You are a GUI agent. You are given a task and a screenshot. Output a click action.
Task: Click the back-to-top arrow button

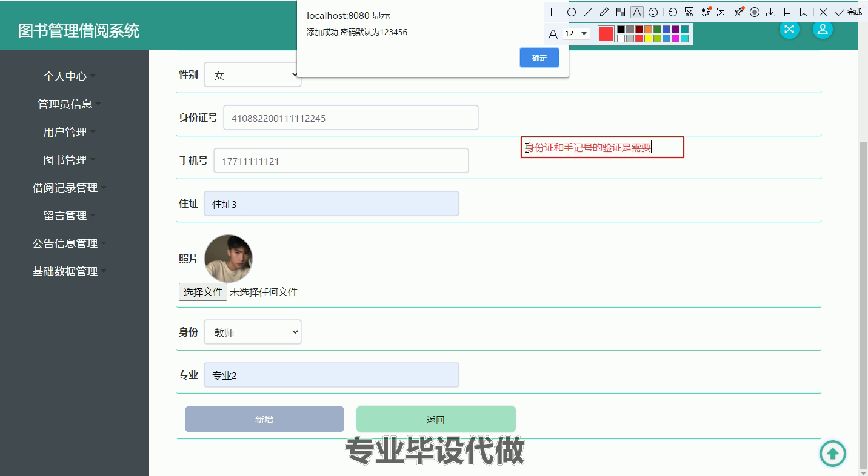833,454
